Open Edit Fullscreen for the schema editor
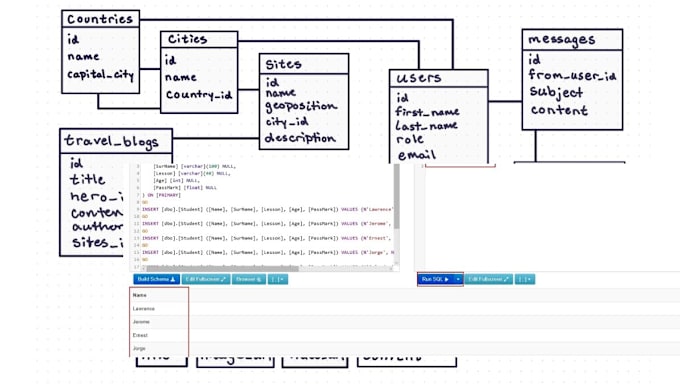The image size is (680, 384). (206, 279)
